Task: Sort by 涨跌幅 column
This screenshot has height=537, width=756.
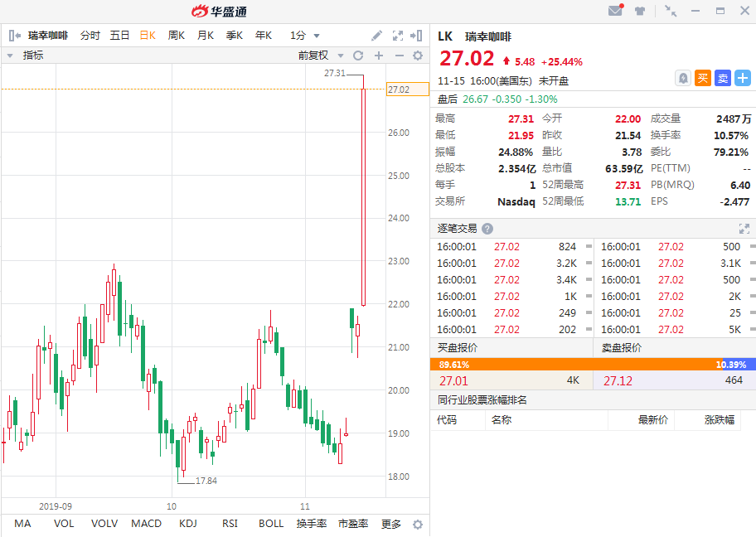Action: 720,420
